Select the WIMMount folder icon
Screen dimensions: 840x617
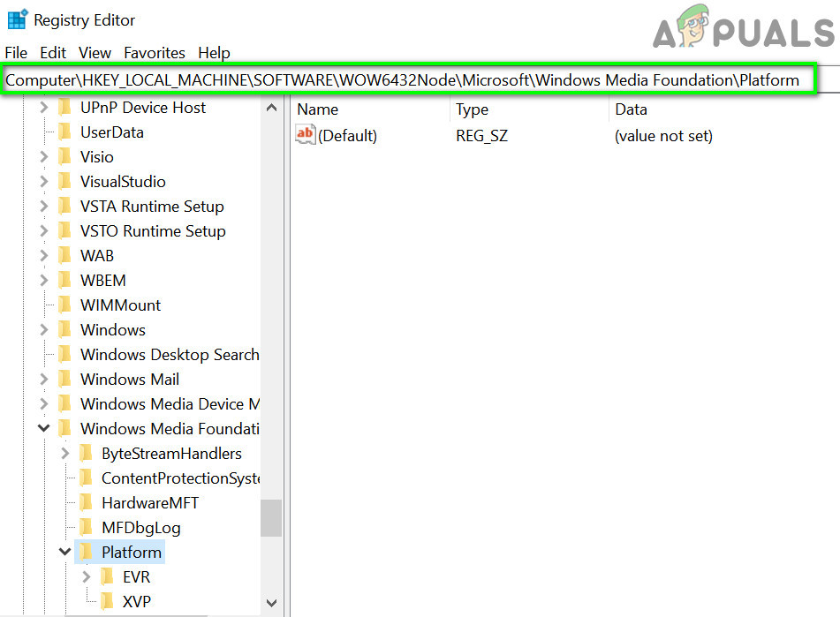click(64, 305)
